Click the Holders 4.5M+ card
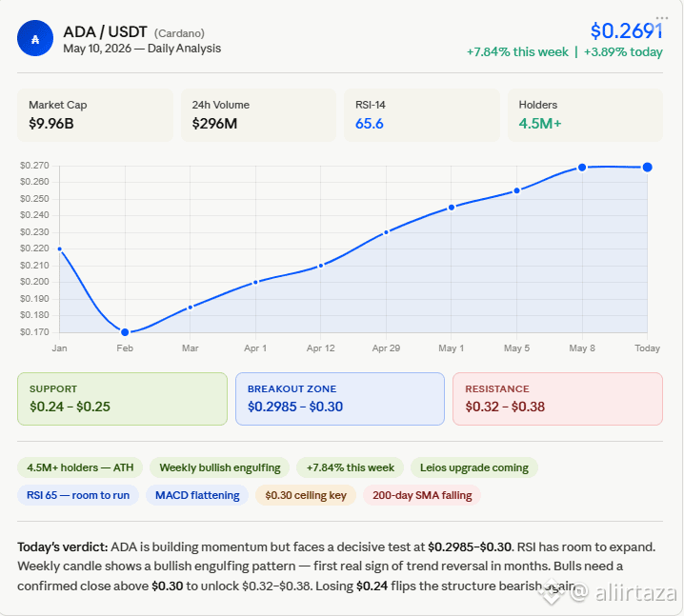684x616 pixels. point(586,115)
